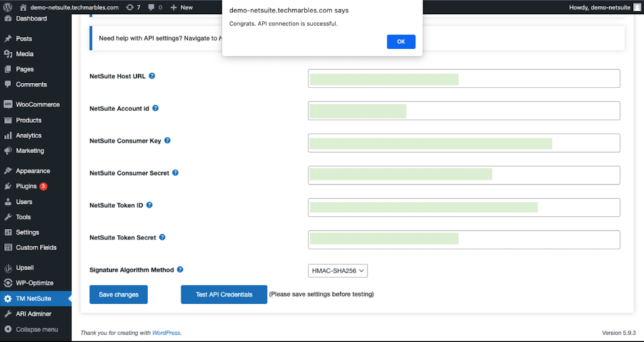Open demo-netsuite.techmarbles.com site link in admin bar
This screenshot has height=342, width=644.
(x=74, y=7)
